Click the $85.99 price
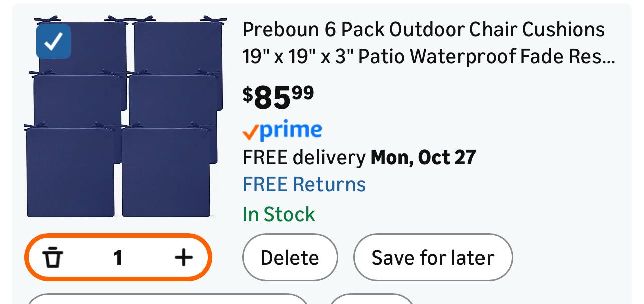This screenshot has width=644, height=304. 278,96
